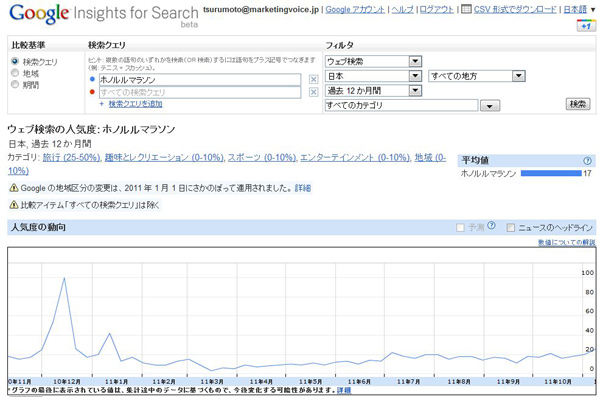
Task: Click the すべてのカテゴリ text field
Action: [x=401, y=105]
